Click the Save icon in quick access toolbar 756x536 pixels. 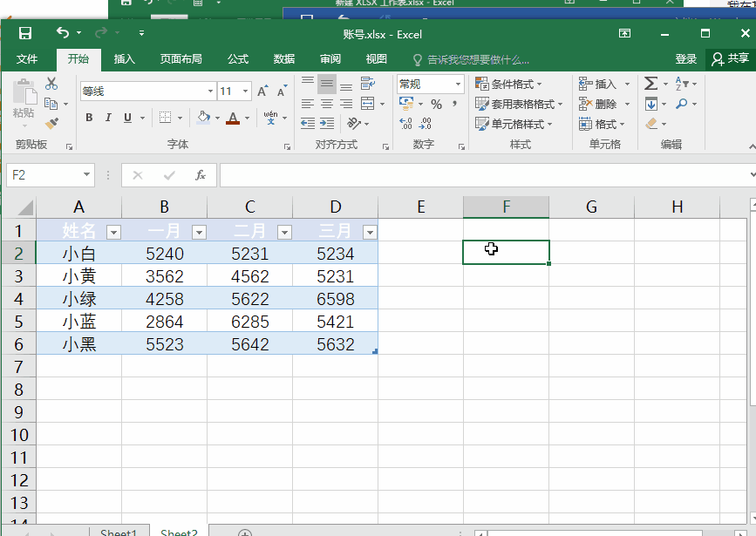tap(24, 34)
